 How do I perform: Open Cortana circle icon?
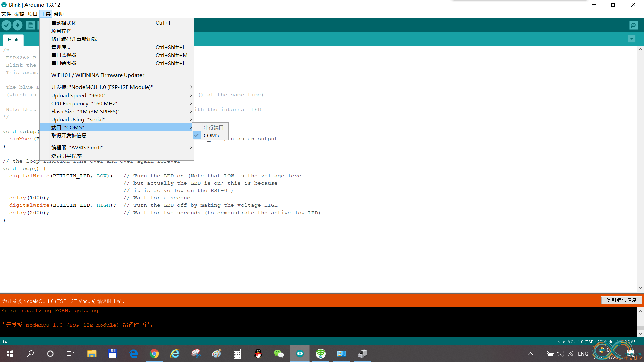50,354
